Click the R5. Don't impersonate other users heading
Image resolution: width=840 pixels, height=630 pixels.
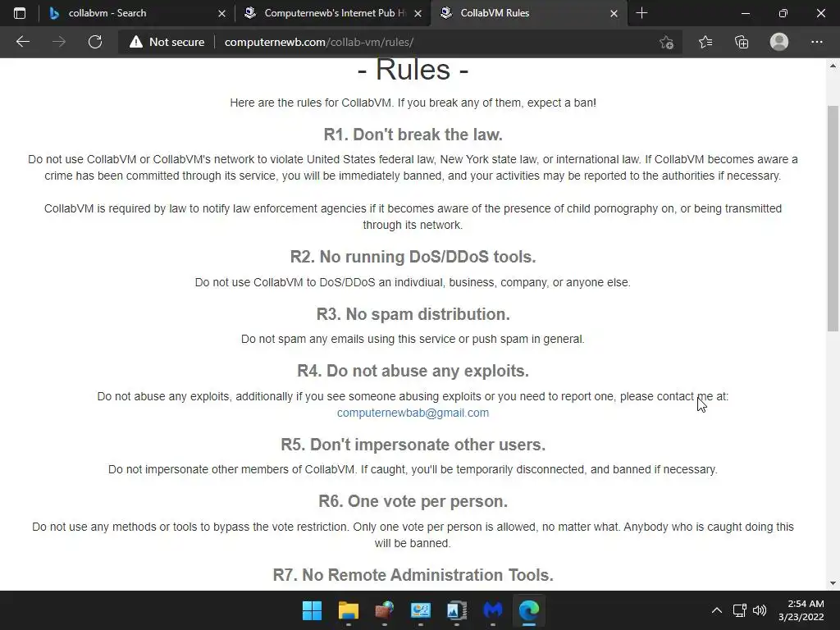413,445
